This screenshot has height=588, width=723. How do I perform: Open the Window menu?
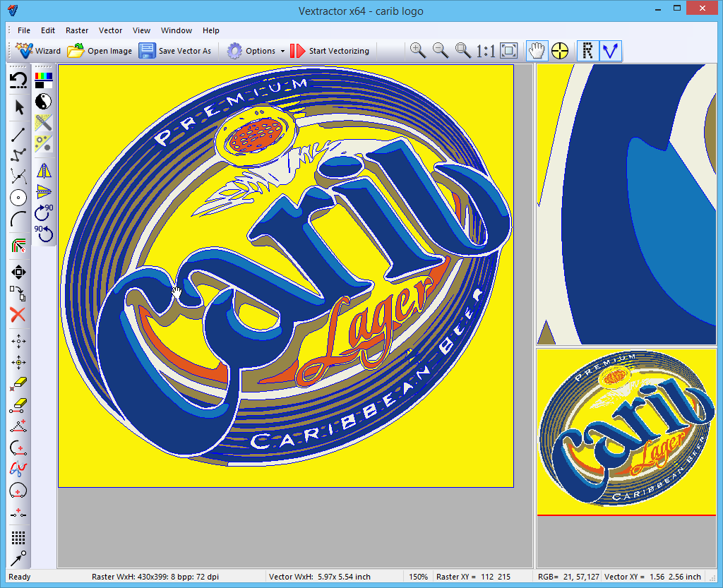point(177,30)
